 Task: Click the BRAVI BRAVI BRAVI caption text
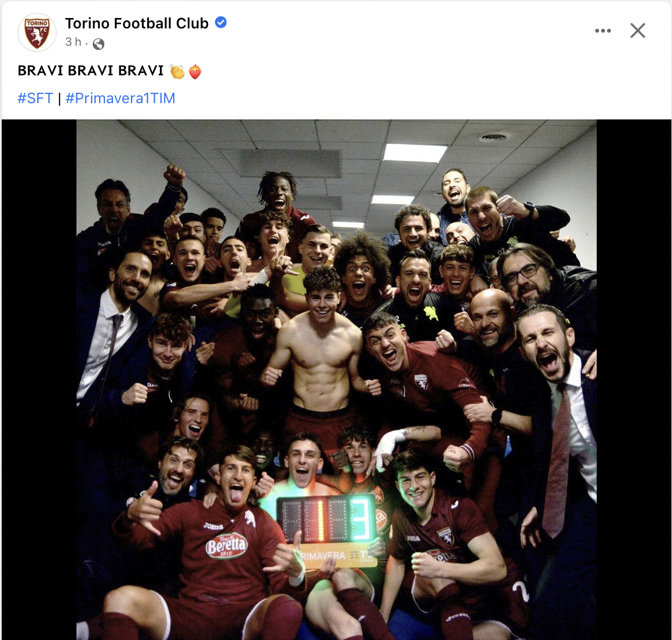point(91,71)
